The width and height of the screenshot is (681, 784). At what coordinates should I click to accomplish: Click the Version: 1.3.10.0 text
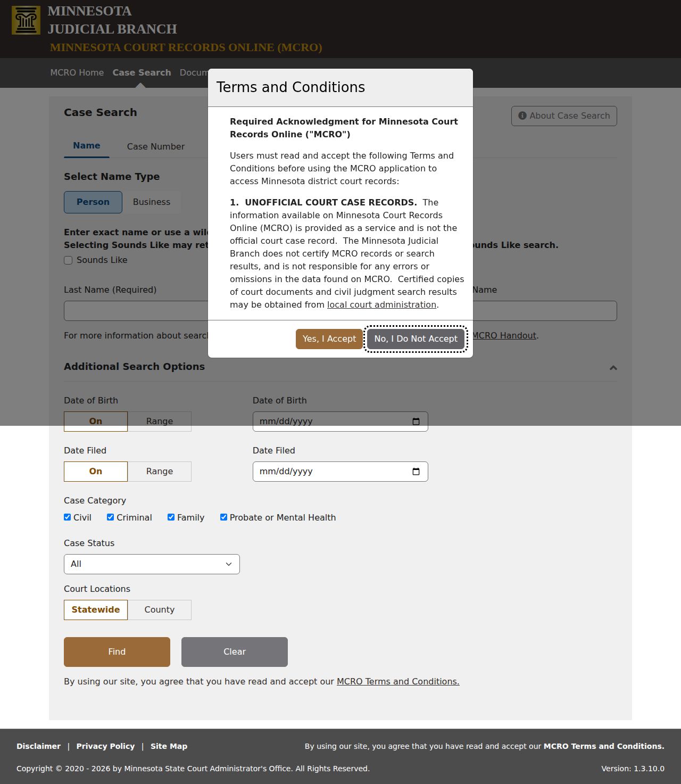point(633,769)
